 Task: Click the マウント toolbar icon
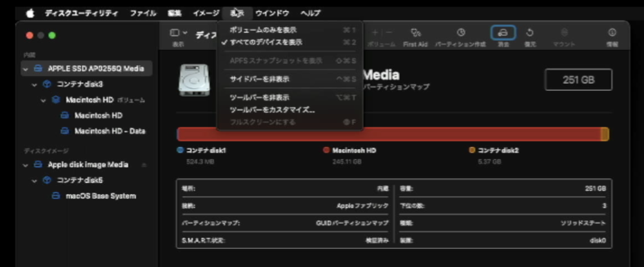tap(565, 32)
